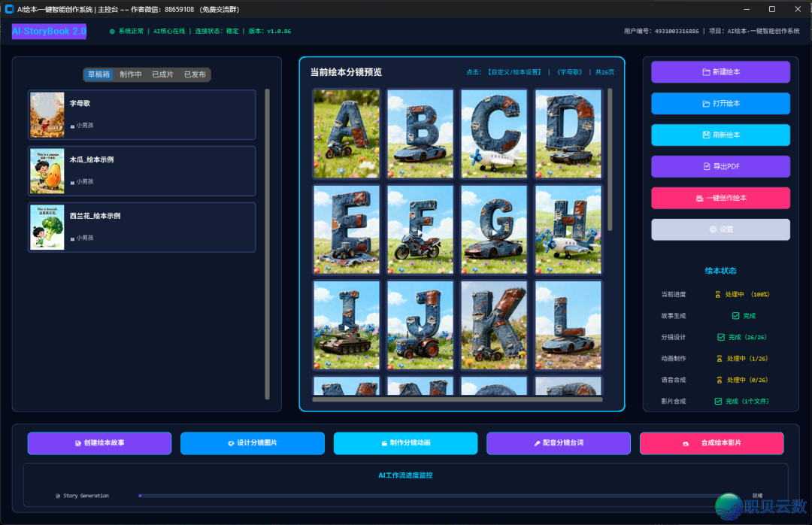Open the 已成片 tab
The image size is (812, 525).
coord(162,74)
